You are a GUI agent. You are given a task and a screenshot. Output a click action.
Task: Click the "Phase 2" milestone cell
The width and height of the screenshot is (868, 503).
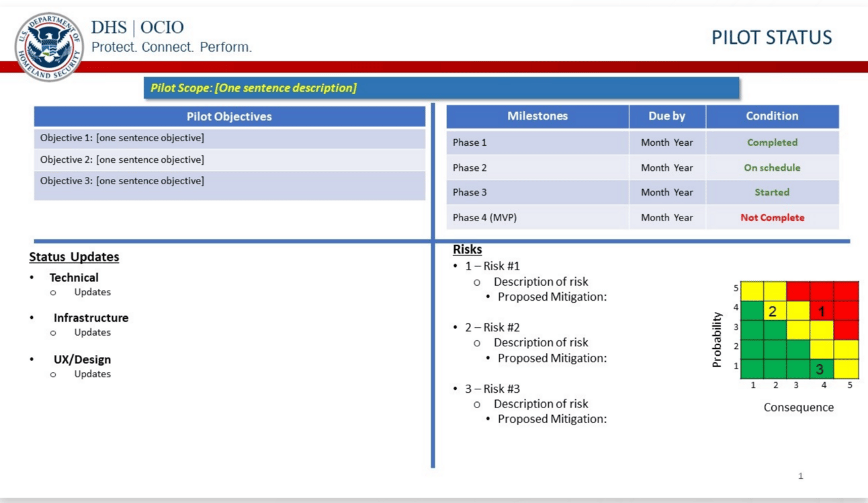(537, 167)
